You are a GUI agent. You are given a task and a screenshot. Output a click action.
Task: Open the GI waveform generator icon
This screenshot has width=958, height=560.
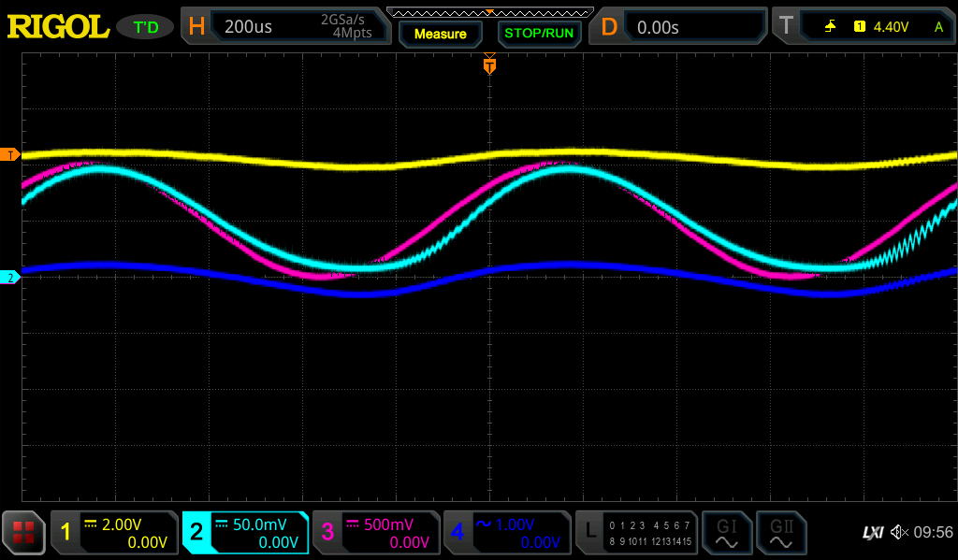[x=726, y=533]
